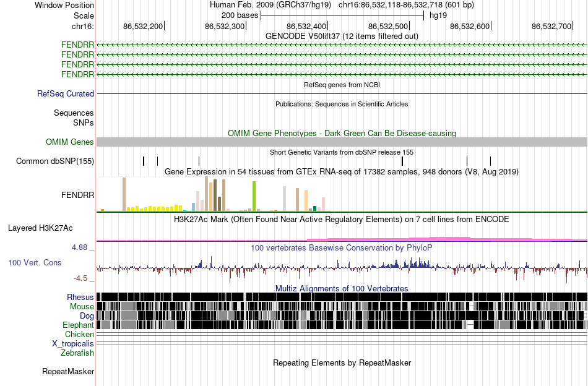
Task: Click the hg19 scale bar label
Action: 438,15
